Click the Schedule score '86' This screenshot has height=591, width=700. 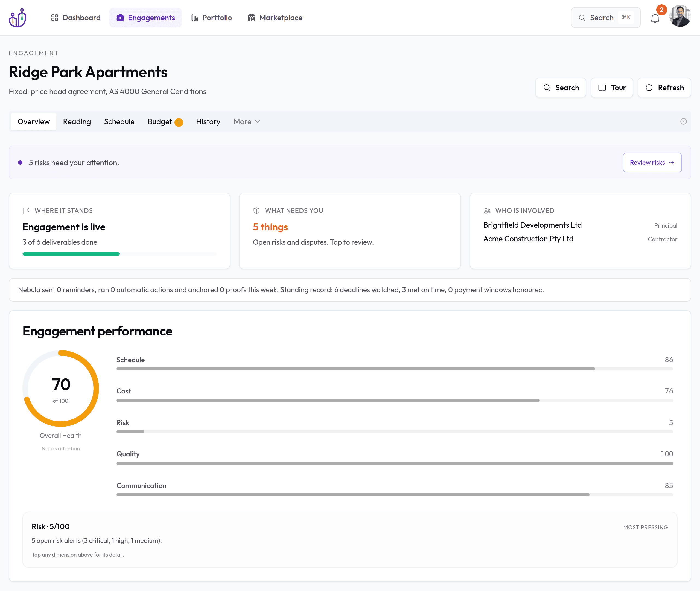coord(669,360)
